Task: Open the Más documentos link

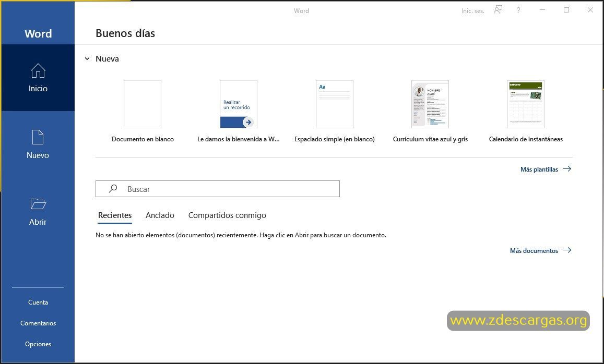Action: [534, 250]
